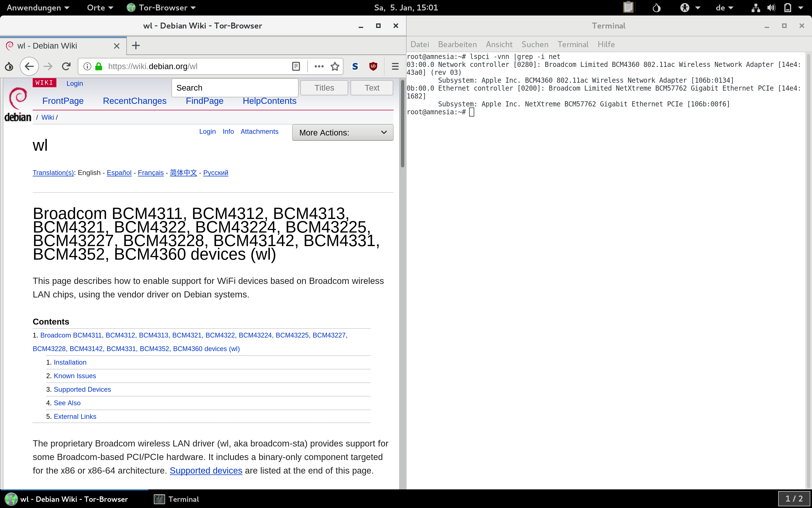The image size is (812, 508).
Task: Click the browser forward arrow
Action: (x=48, y=67)
